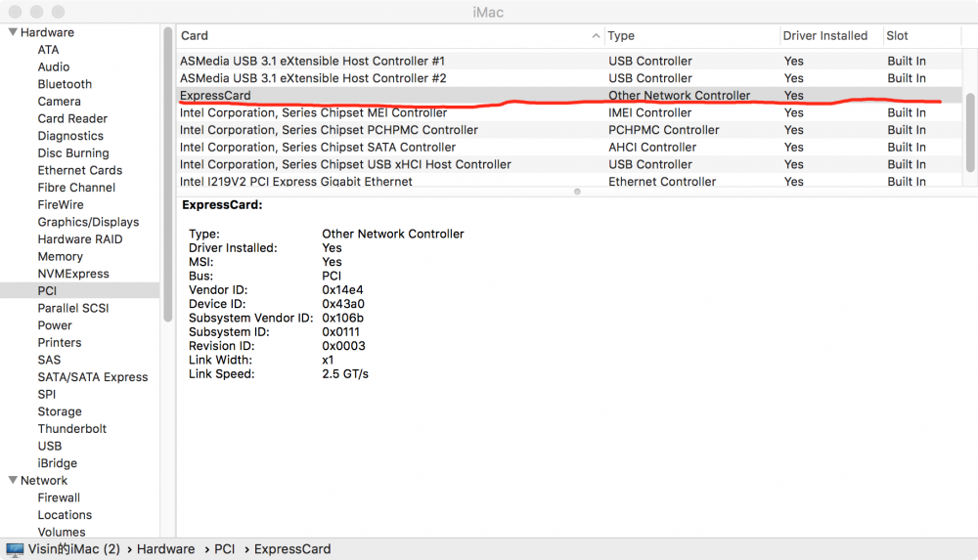
Task: Click the Device ID value 0x43a0
Action: (x=343, y=304)
